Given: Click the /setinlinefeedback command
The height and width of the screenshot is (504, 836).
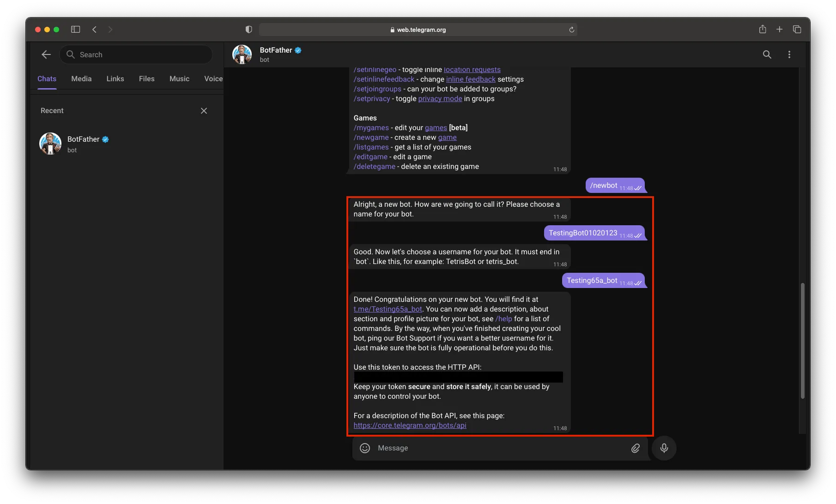Looking at the screenshot, I should [384, 79].
